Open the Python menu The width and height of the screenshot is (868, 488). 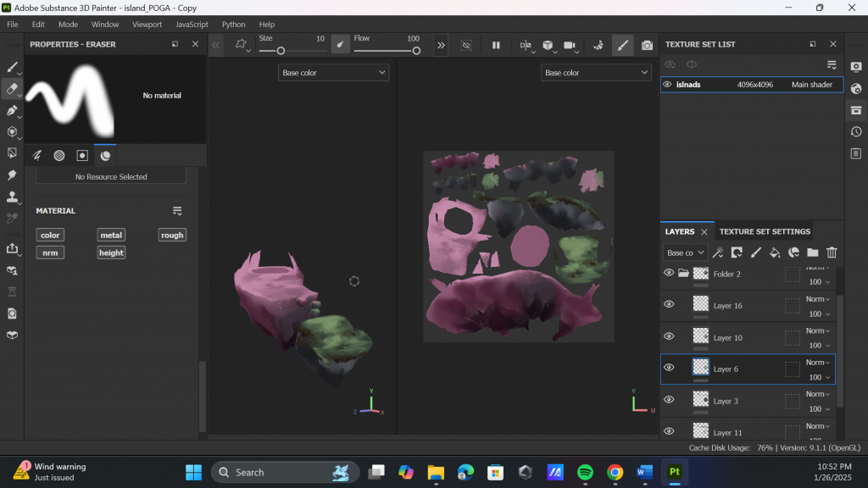pos(234,25)
